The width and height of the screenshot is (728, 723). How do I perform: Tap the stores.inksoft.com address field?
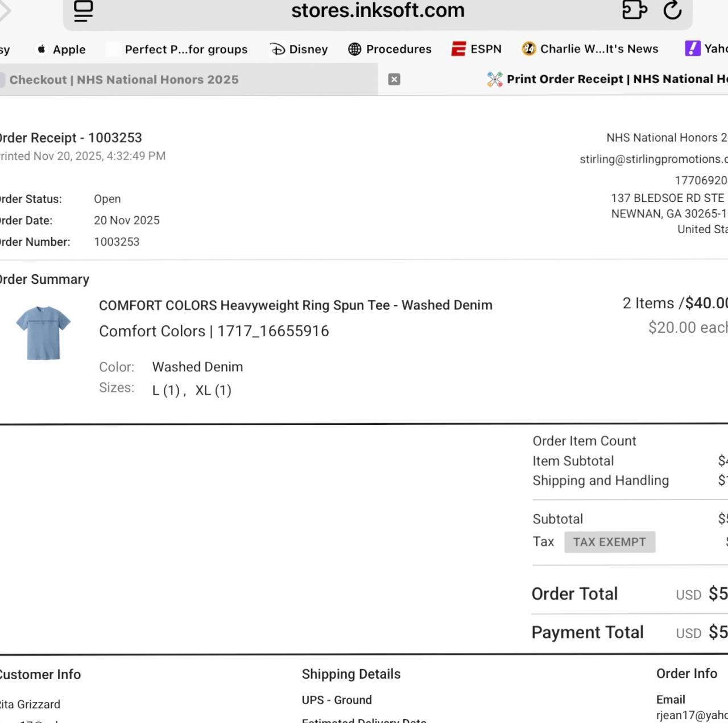tap(378, 10)
